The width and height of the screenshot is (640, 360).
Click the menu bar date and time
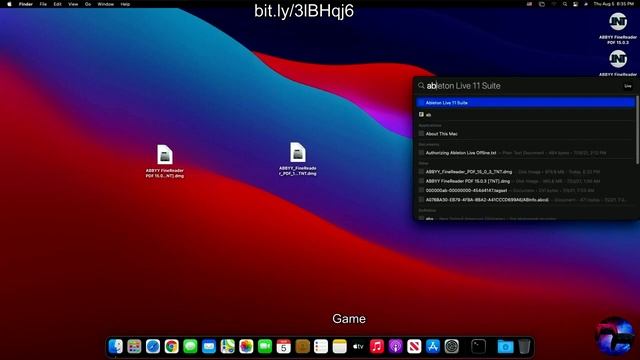click(x=613, y=4)
